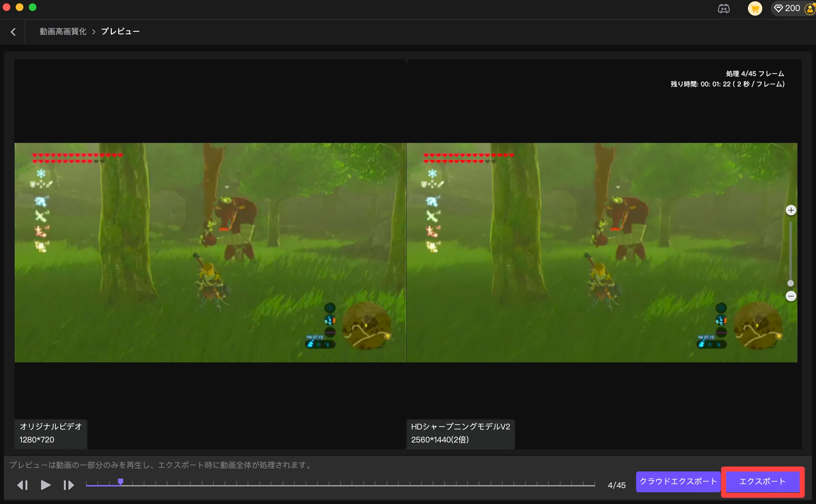This screenshot has height=504, width=816.
Task: Open the user account avatar icon
Action: (811, 8)
